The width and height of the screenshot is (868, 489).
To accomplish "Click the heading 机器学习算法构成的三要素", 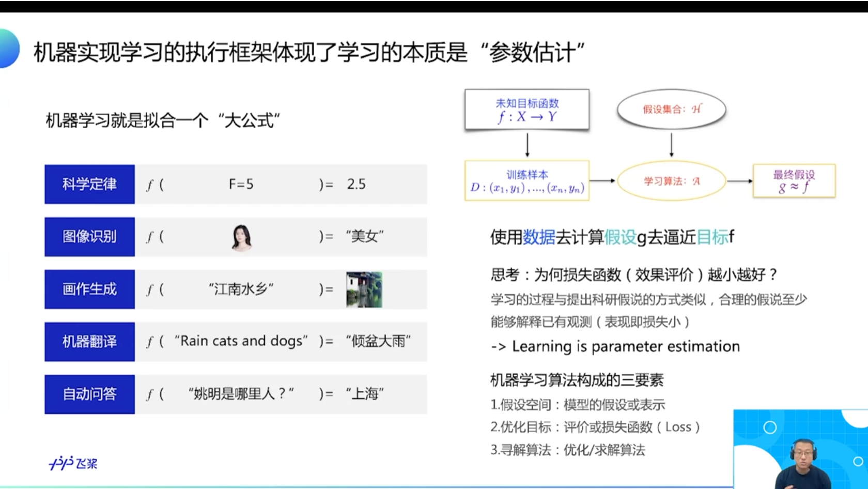I will click(577, 380).
